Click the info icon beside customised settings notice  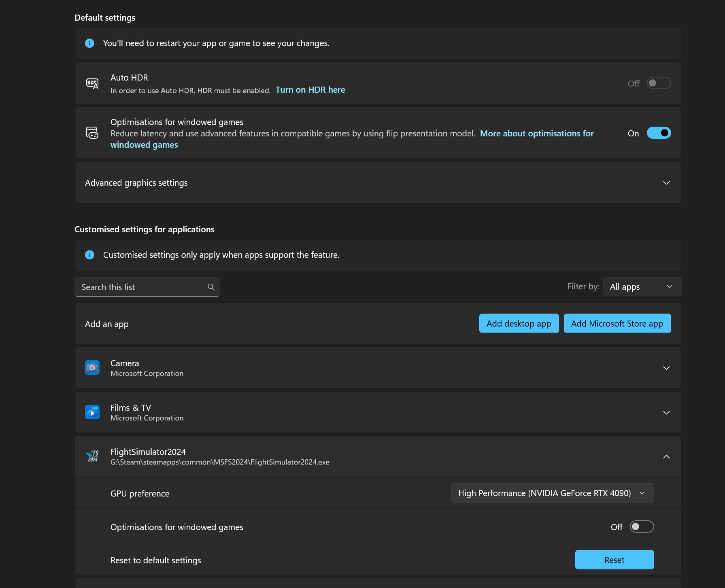[x=89, y=255]
